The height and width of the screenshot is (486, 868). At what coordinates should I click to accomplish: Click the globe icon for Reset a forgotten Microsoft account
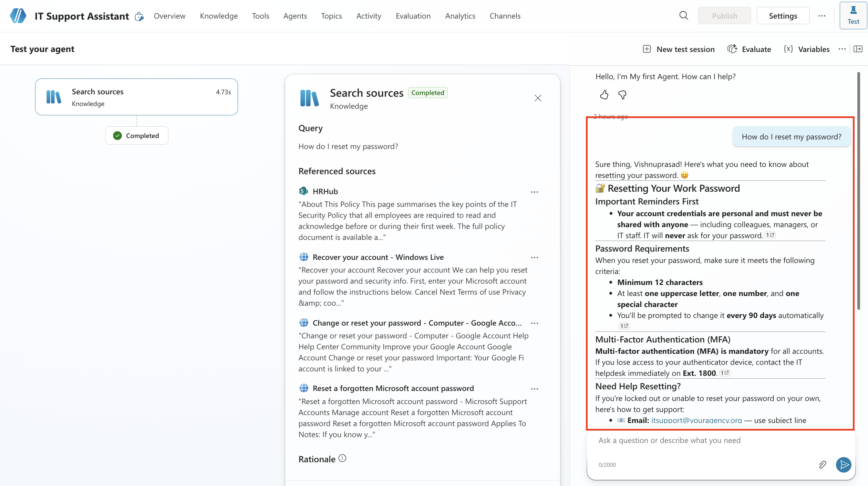[304, 388]
